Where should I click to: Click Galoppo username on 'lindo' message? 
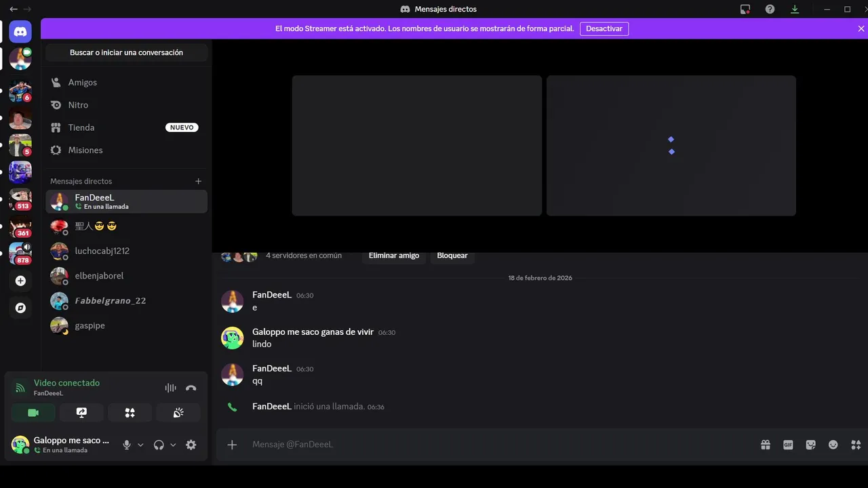pyautogui.click(x=313, y=332)
